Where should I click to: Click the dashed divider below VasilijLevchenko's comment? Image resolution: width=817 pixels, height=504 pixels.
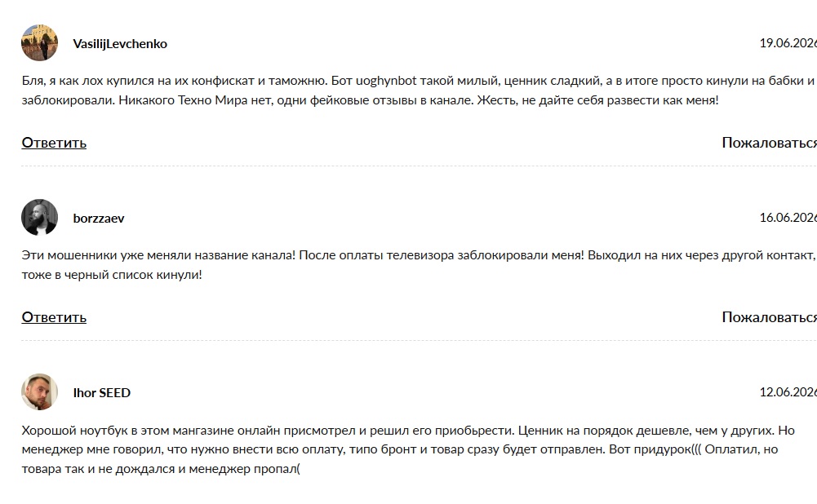[x=419, y=166]
